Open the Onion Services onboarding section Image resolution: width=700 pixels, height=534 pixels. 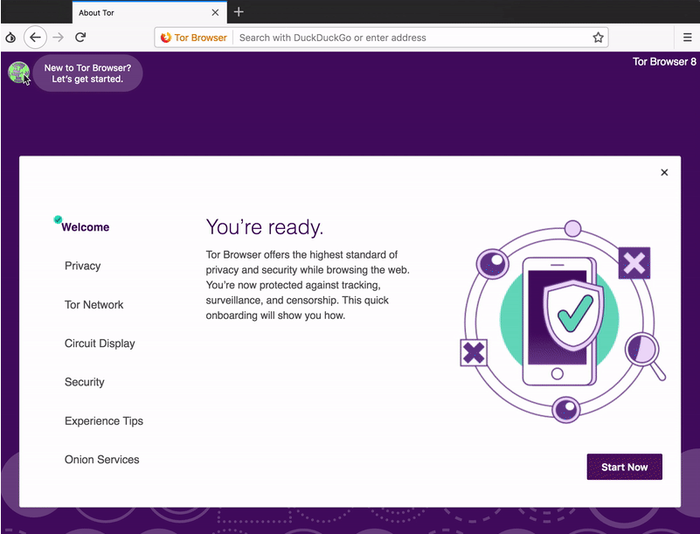point(102,459)
